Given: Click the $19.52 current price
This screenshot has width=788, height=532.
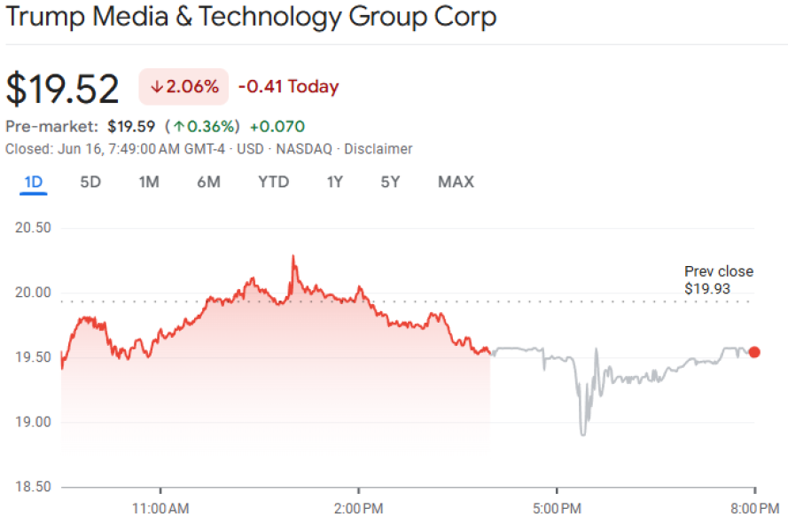Looking at the screenshot, I should point(62,90).
